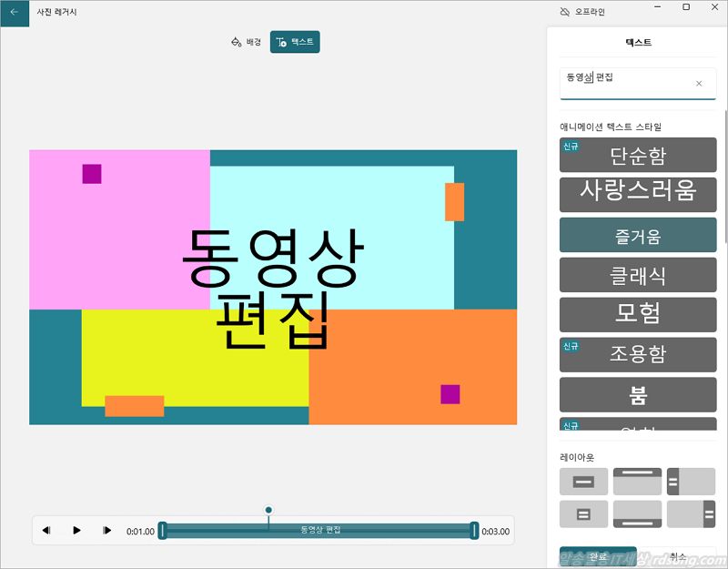The width and height of the screenshot is (728, 569).
Task: Click the back arrow next to 사진 레거시
Action: [14, 12]
